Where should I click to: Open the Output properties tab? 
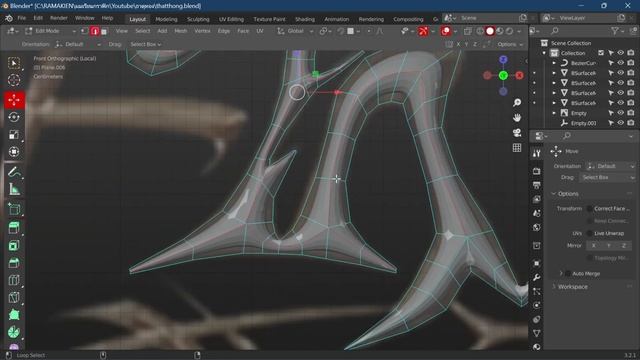point(537,185)
